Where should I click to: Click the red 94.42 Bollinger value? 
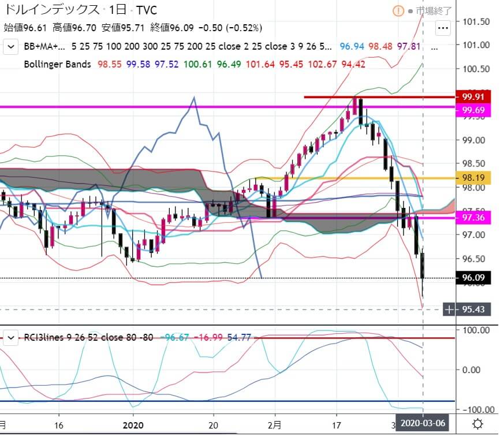353,65
